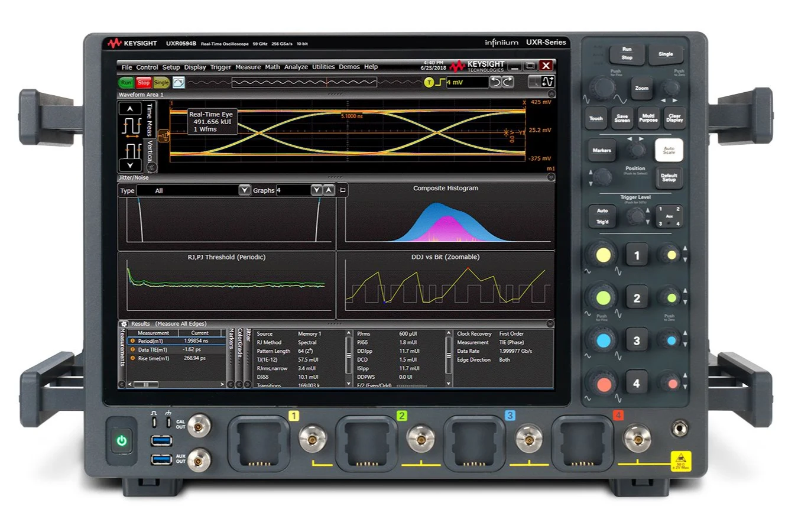Click the memory bar waveform overview slider

pos(304,83)
